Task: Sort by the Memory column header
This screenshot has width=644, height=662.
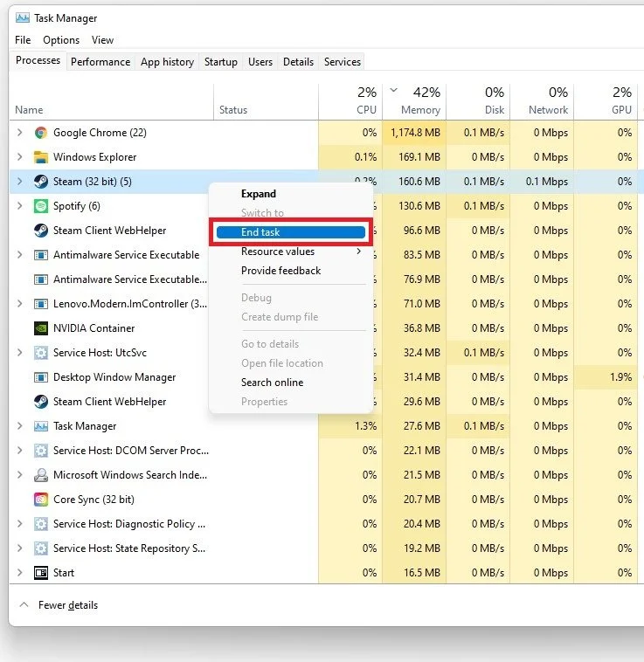Action: coord(414,102)
